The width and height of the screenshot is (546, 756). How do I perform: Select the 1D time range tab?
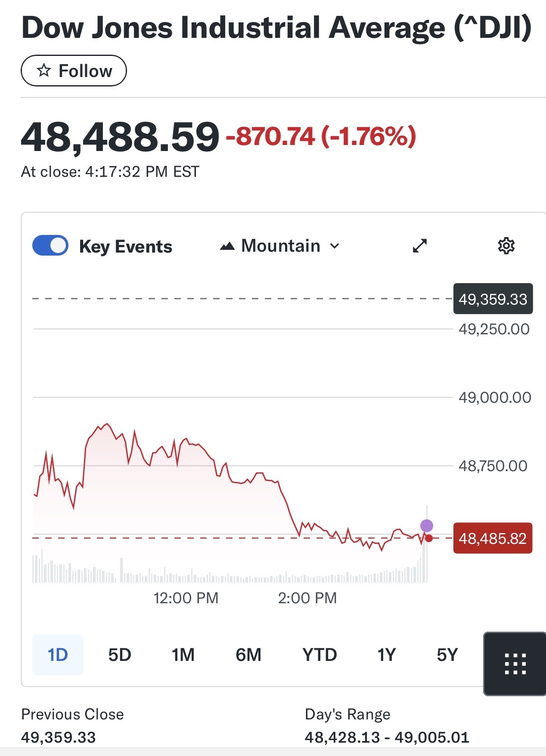[x=58, y=655]
